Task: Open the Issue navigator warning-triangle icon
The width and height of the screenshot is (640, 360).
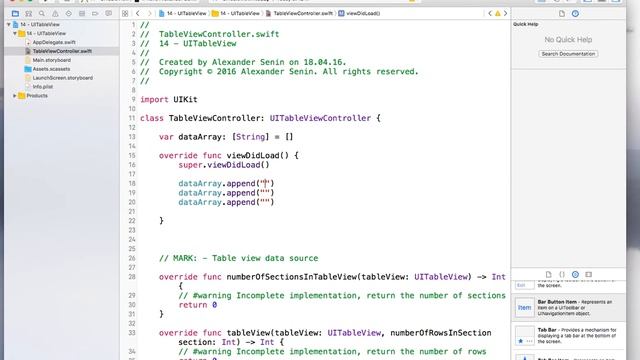Action: 55,13
